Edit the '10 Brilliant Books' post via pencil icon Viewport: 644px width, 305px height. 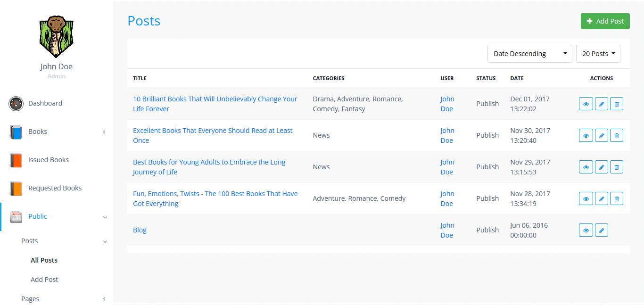[601, 104]
